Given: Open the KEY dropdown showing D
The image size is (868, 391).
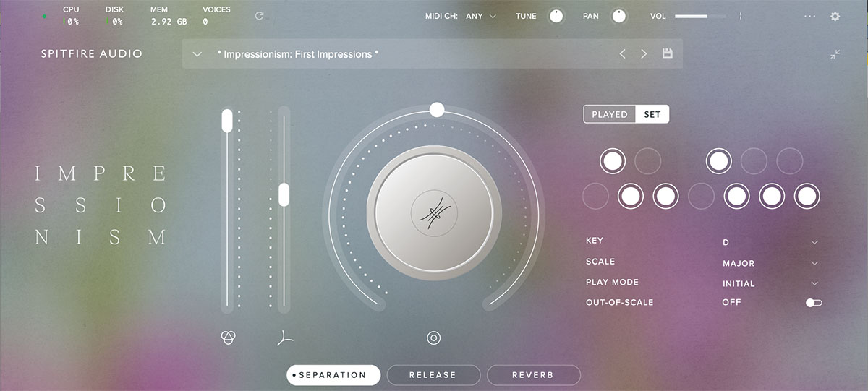Looking at the screenshot, I should coord(770,242).
